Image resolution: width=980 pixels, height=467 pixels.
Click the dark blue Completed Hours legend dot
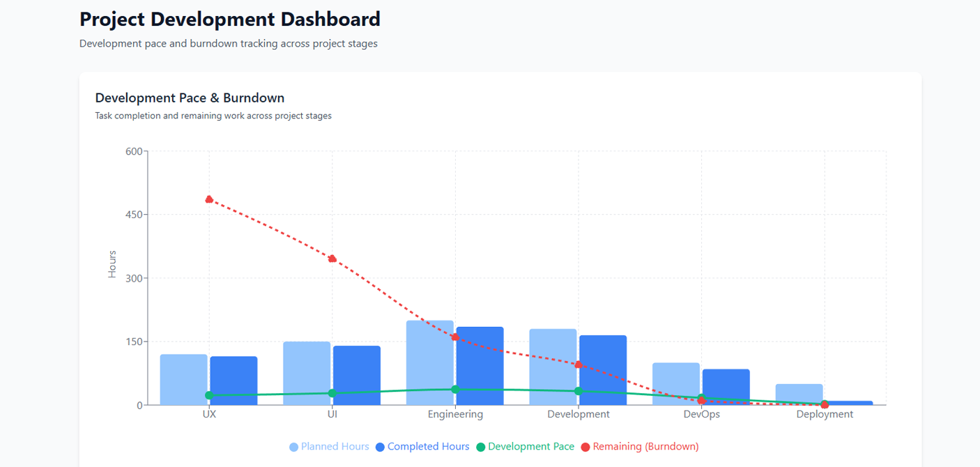(378, 446)
